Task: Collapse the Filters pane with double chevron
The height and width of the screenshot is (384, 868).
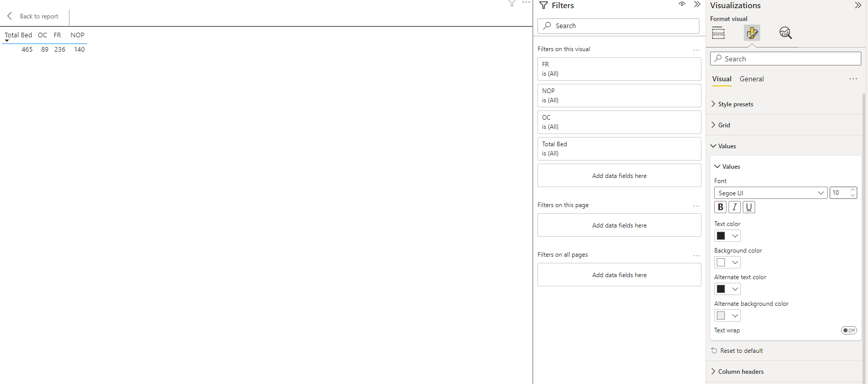Action: coord(697,5)
